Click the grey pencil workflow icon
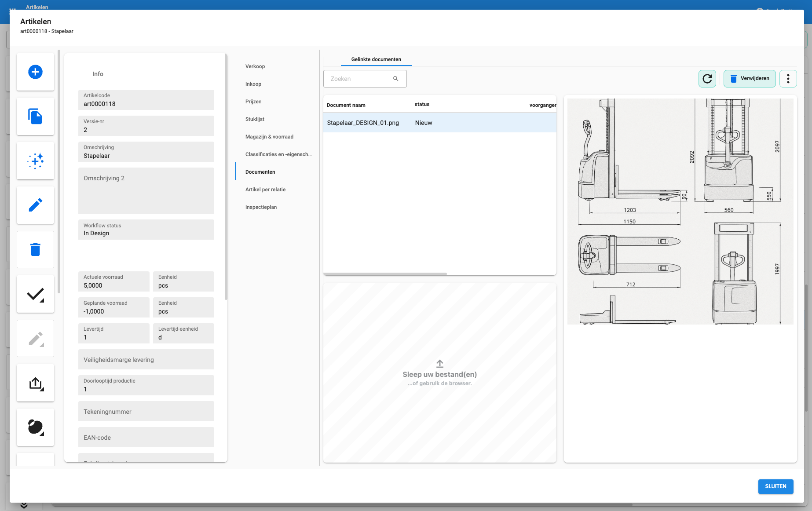This screenshot has width=812, height=511. [x=35, y=339]
